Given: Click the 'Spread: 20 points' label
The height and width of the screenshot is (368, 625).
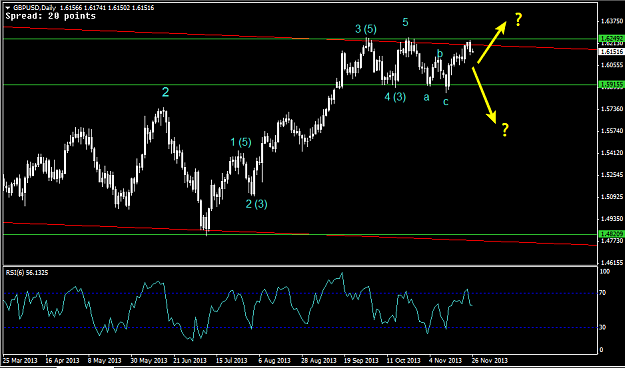Looking at the screenshot, I should click(x=51, y=16).
